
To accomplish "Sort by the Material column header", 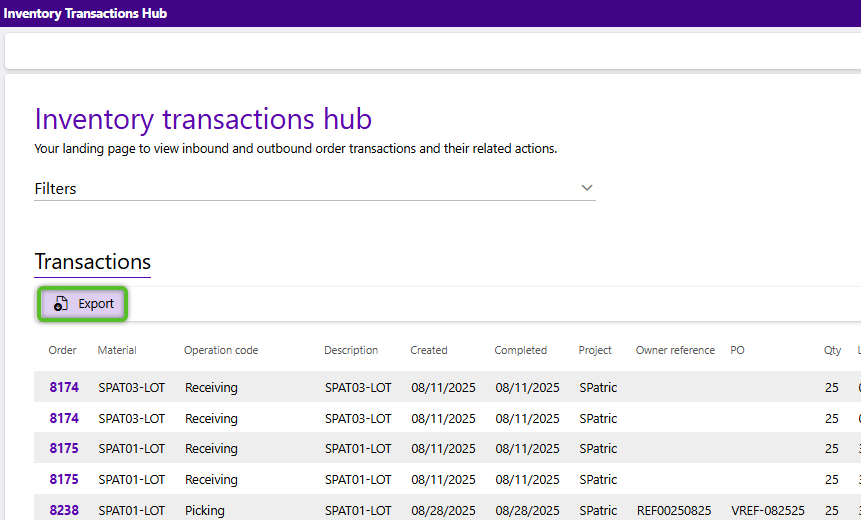I will (x=117, y=350).
